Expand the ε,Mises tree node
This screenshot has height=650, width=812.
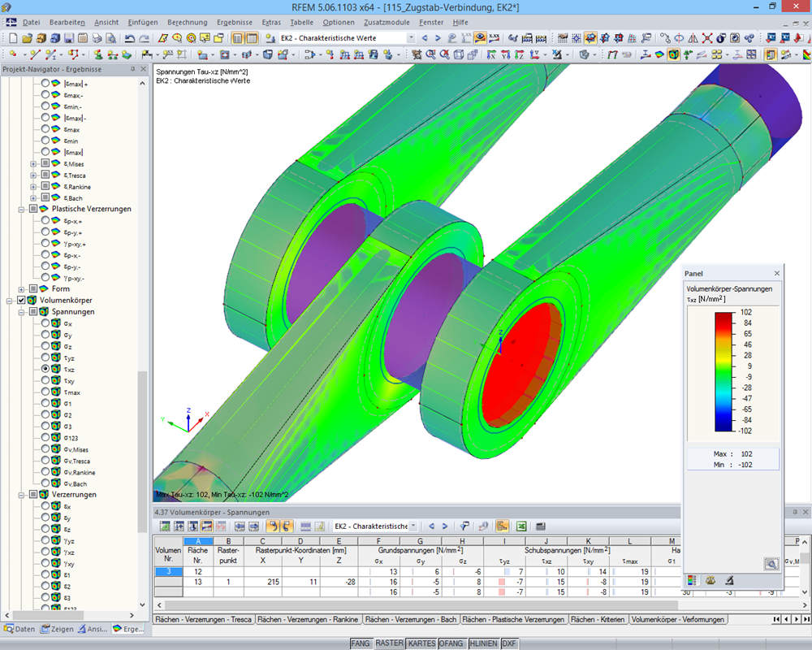[x=33, y=164]
